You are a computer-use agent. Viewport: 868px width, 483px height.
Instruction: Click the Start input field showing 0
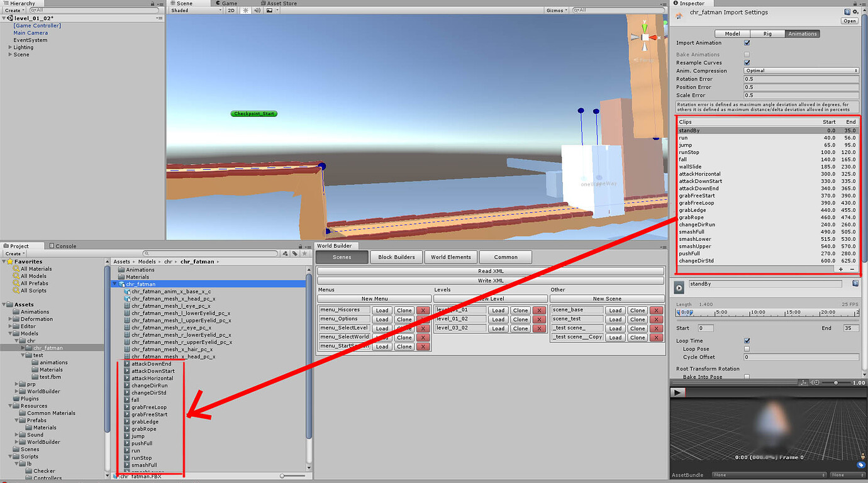point(706,328)
